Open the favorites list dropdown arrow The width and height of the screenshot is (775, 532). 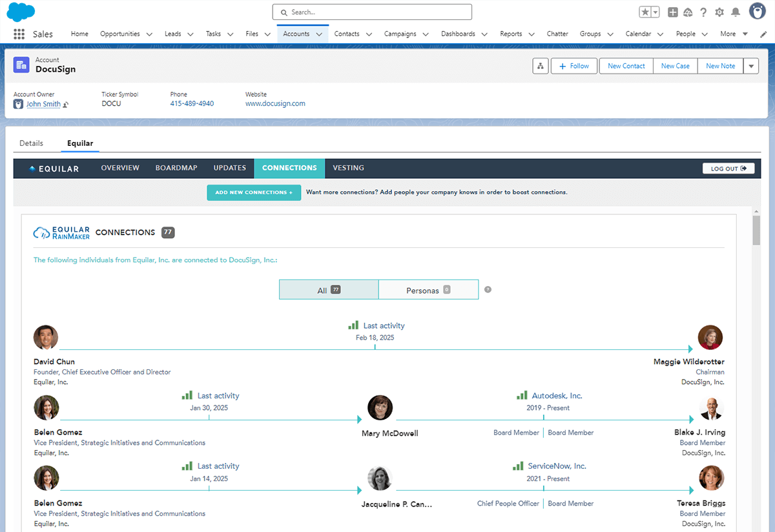pyautogui.click(x=656, y=12)
